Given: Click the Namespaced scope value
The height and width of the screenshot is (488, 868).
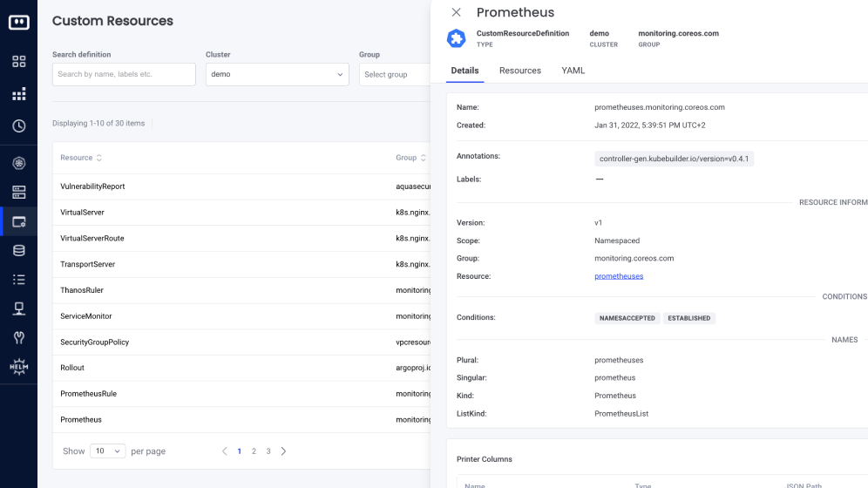Looking at the screenshot, I should 617,241.
